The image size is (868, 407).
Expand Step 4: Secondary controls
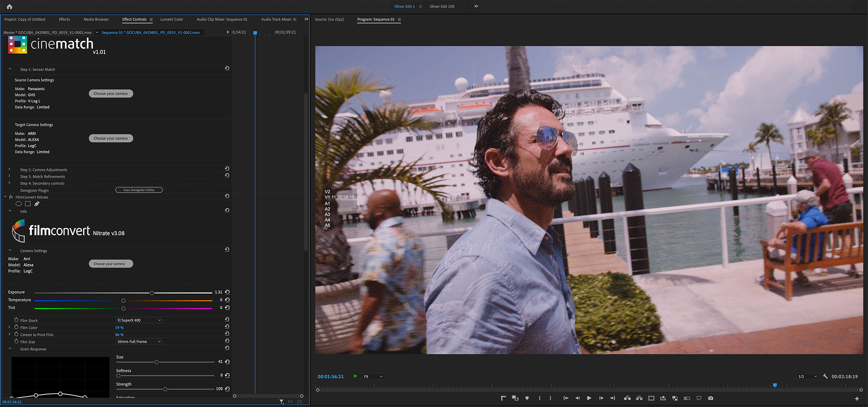pyautogui.click(x=10, y=183)
